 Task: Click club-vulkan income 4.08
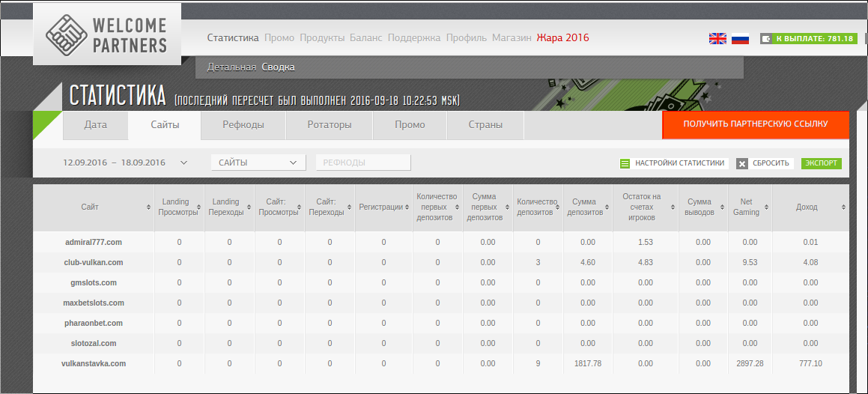click(x=810, y=262)
